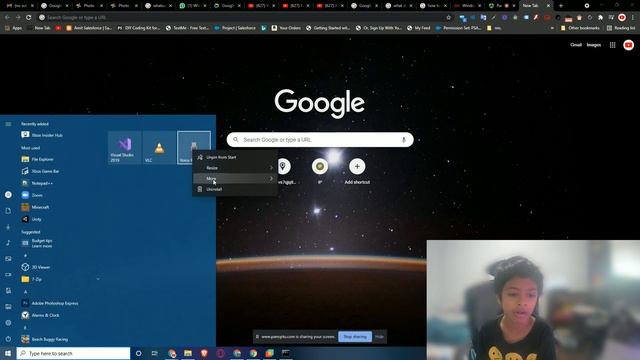640x360 pixels.
Task: Bookmark this tab with the star icon
Action: 449,18
